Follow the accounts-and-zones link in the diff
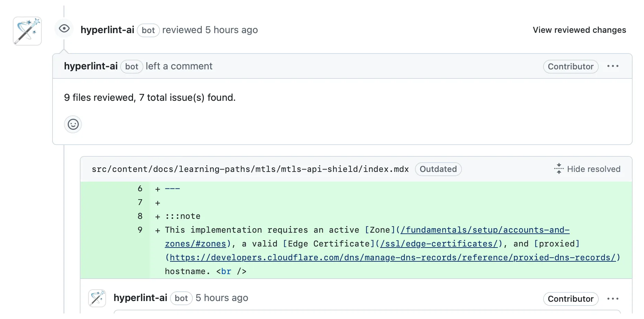The height and width of the screenshot is (319, 644). click(x=485, y=230)
